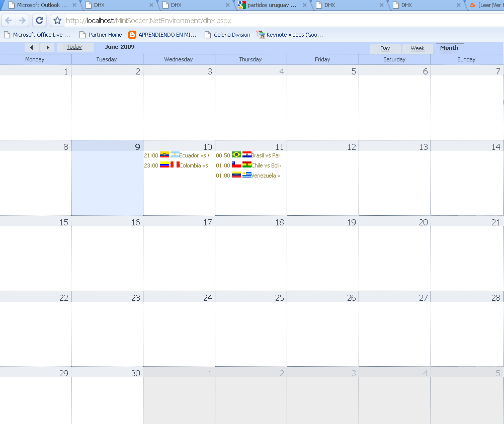The height and width of the screenshot is (424, 504).
Task: Open the Galeria Division bookmark
Action: pyautogui.click(x=227, y=35)
